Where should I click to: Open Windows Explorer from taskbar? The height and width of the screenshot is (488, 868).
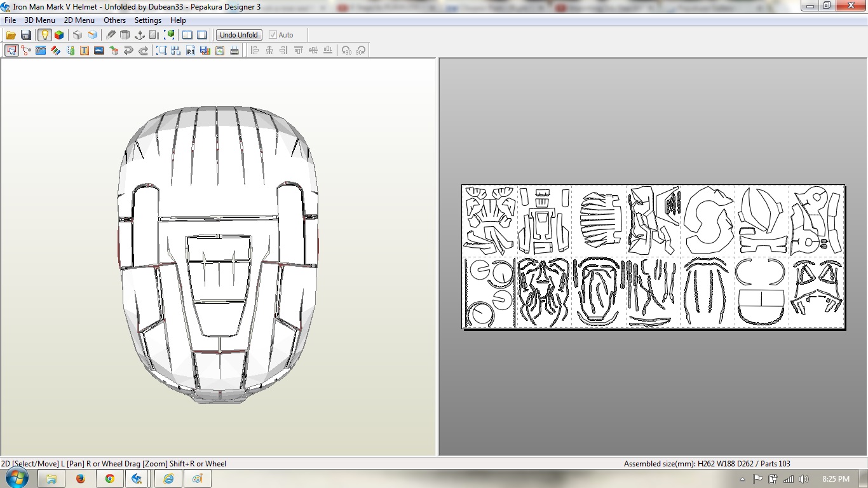pyautogui.click(x=51, y=478)
